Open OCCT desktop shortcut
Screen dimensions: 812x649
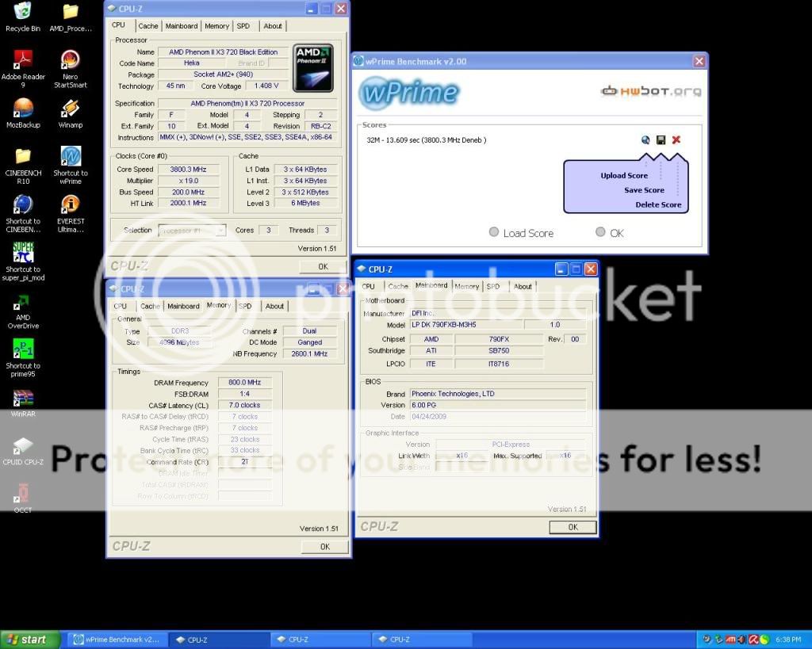click(x=23, y=498)
